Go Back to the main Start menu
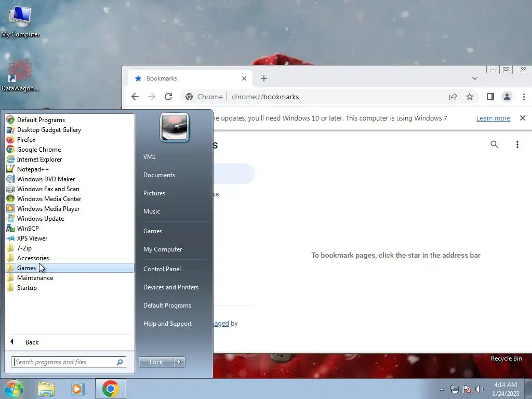 [70, 342]
